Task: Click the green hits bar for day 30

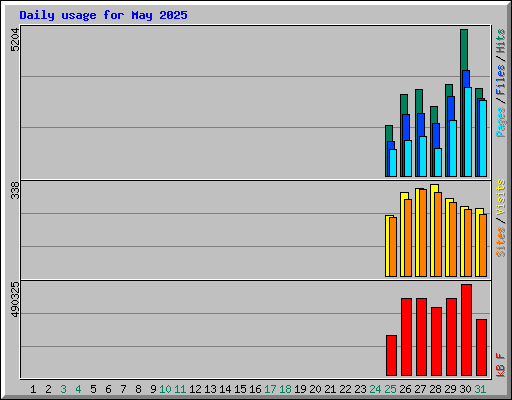Action: tap(464, 50)
